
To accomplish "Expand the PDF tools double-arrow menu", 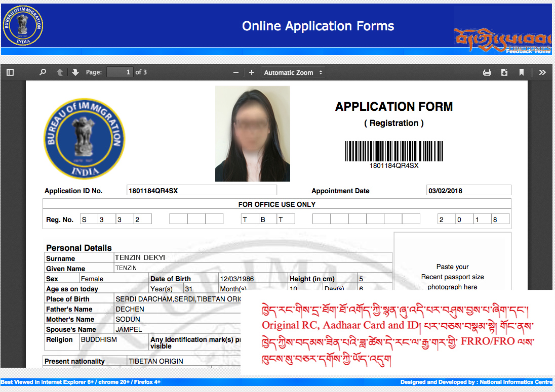I will coord(542,72).
